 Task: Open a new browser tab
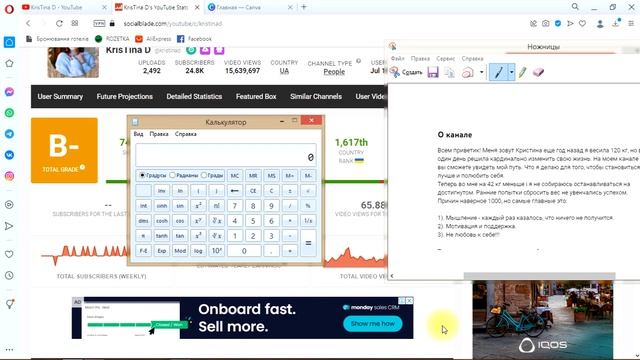(x=304, y=7)
